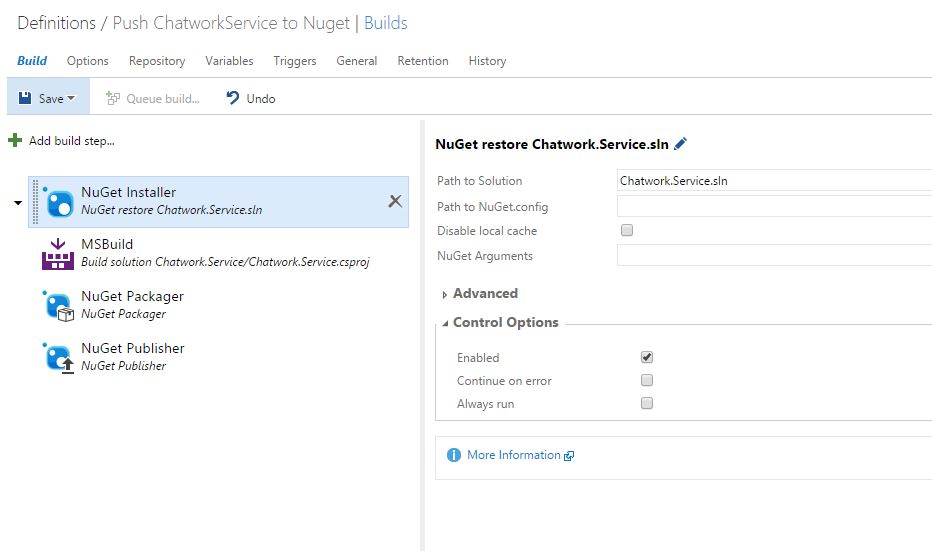
Task: Click the Queue build icon
Action: point(113,98)
